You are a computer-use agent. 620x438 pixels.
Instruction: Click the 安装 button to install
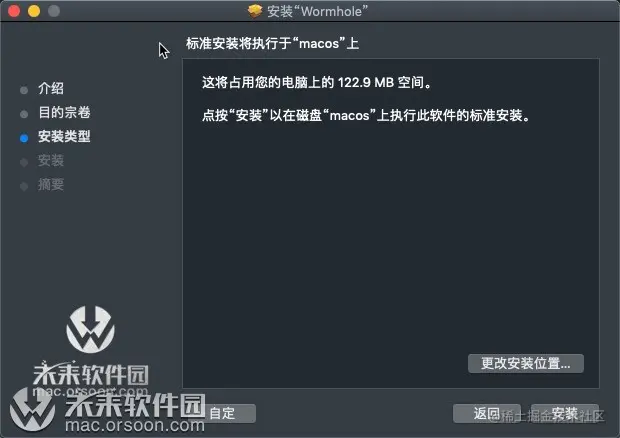[565, 414]
